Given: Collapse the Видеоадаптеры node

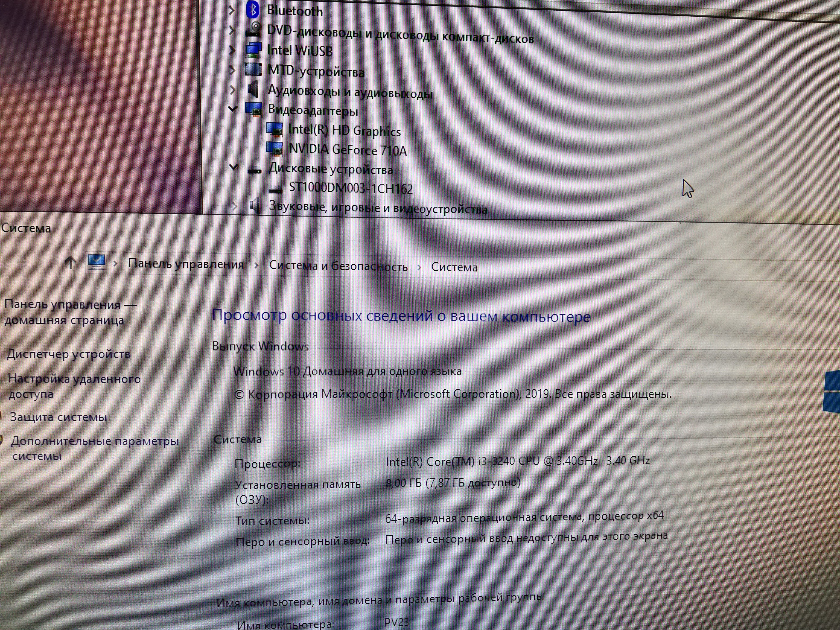Looking at the screenshot, I should [x=233, y=109].
